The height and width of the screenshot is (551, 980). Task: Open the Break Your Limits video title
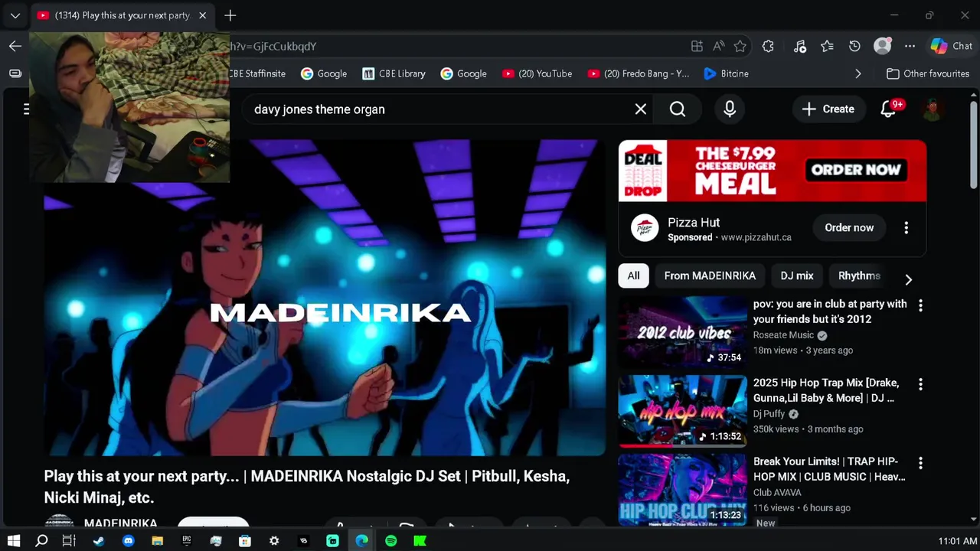[x=829, y=469]
